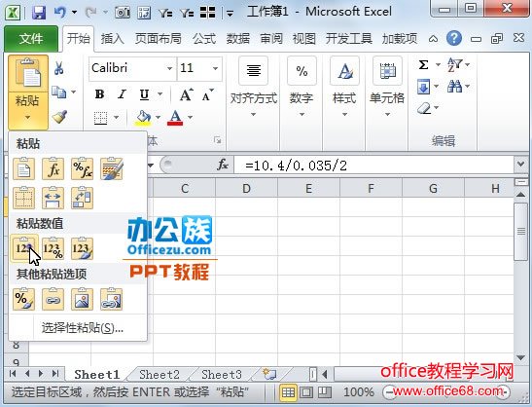The image size is (532, 407).
Task: Choose Transpose paste option
Action: [82, 198]
